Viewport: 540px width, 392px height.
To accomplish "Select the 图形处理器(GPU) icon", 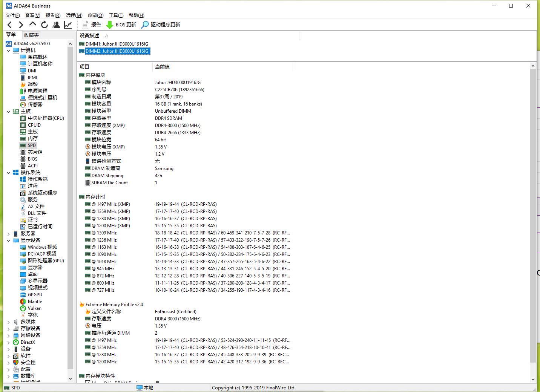I will (x=23, y=261).
